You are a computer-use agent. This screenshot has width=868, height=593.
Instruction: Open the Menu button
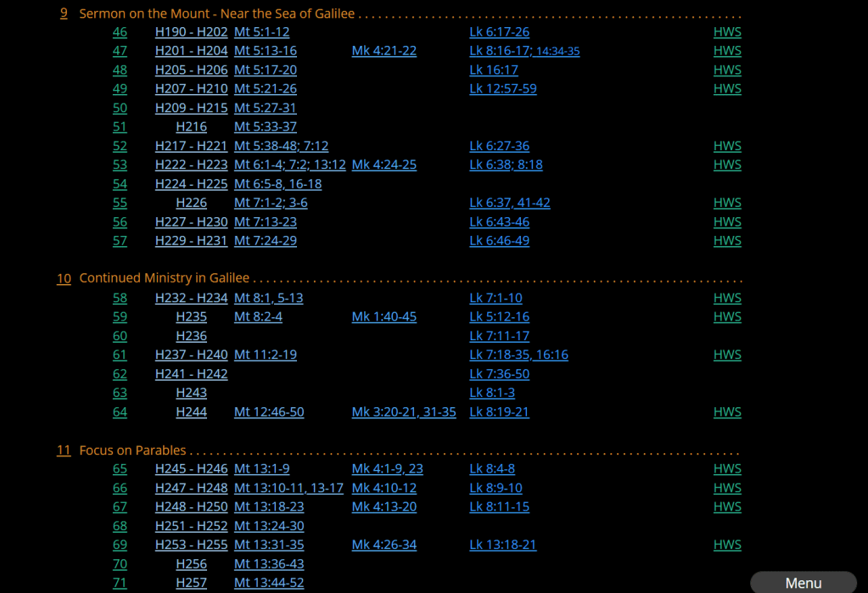tap(803, 583)
